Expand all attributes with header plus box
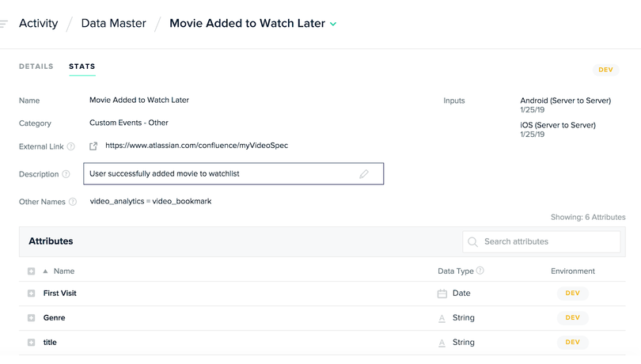 (x=31, y=271)
